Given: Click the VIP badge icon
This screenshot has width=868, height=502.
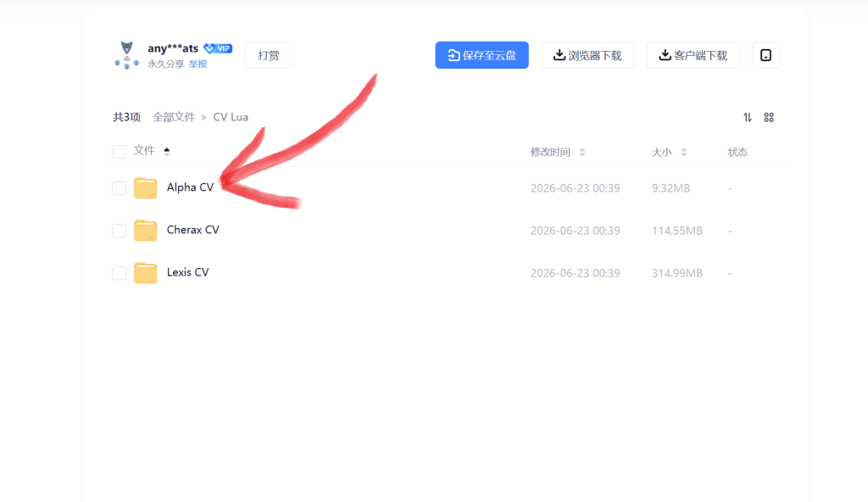Looking at the screenshot, I should [x=218, y=48].
